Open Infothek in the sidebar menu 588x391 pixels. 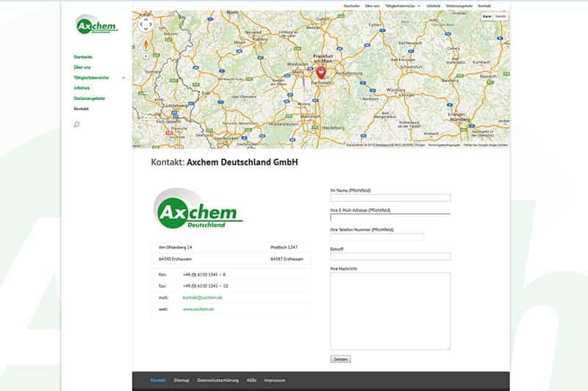click(82, 88)
